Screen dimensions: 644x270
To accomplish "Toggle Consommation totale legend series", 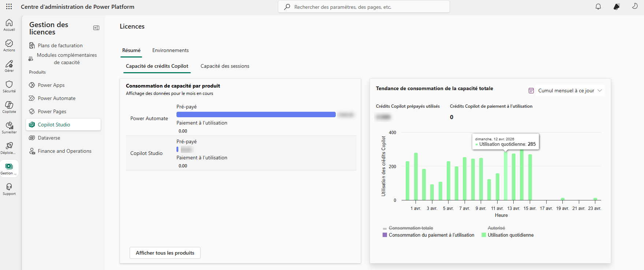I will click(x=410, y=228).
